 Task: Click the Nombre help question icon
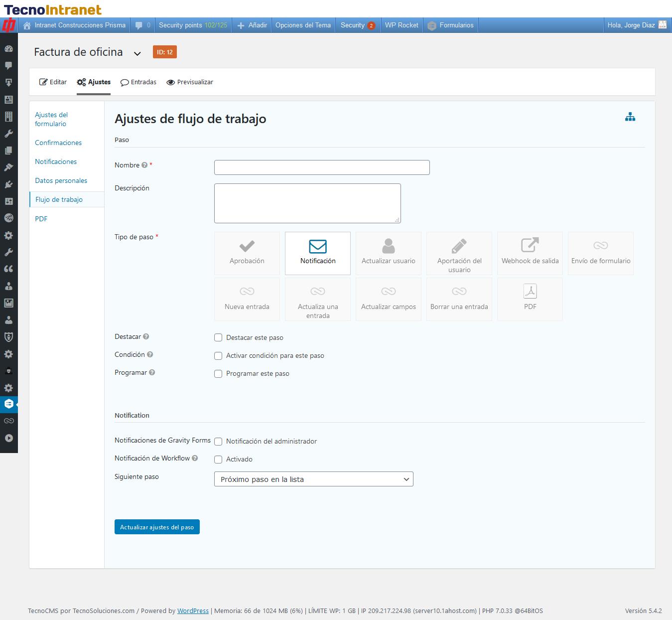tap(144, 165)
